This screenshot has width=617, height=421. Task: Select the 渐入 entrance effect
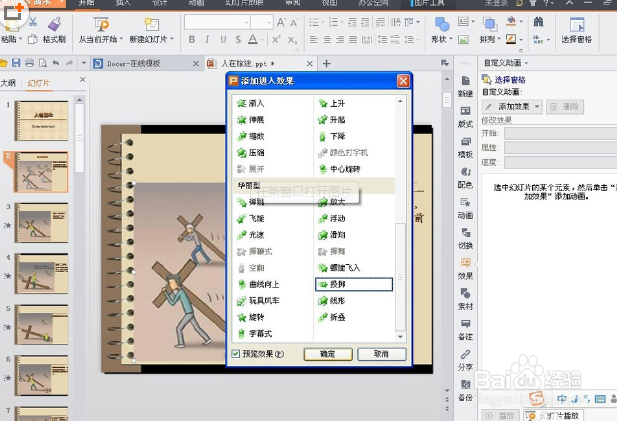coord(251,103)
